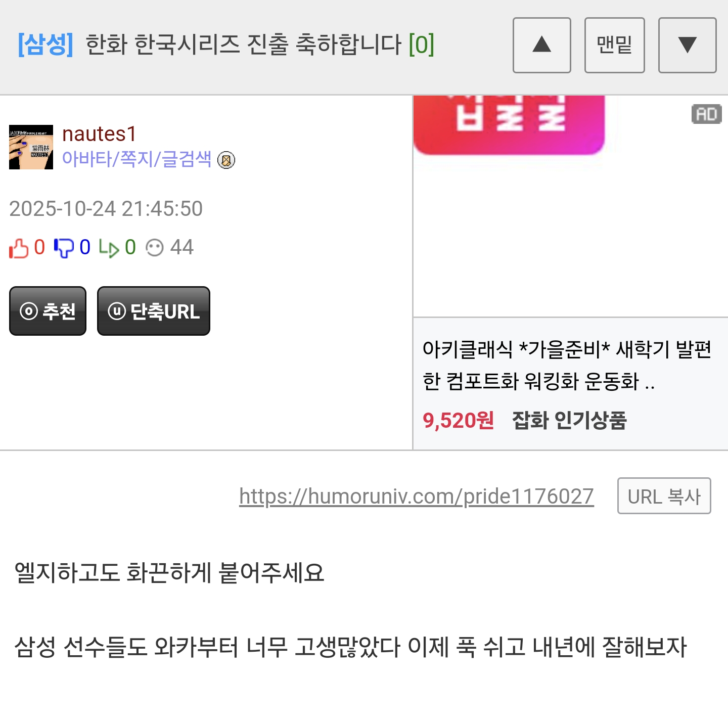This screenshot has height=722, width=728.
Task: Copy post address with URL 복사 button
Action: point(664,496)
